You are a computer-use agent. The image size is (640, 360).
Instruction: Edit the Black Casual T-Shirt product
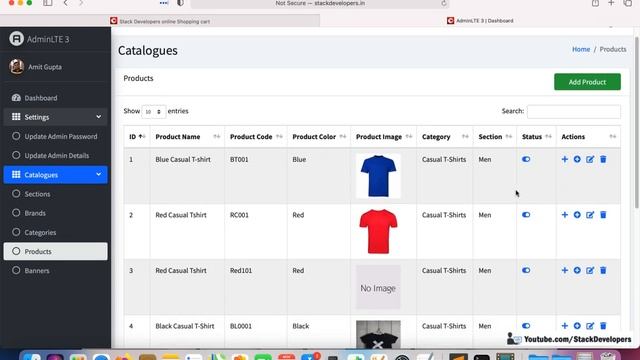(590, 326)
